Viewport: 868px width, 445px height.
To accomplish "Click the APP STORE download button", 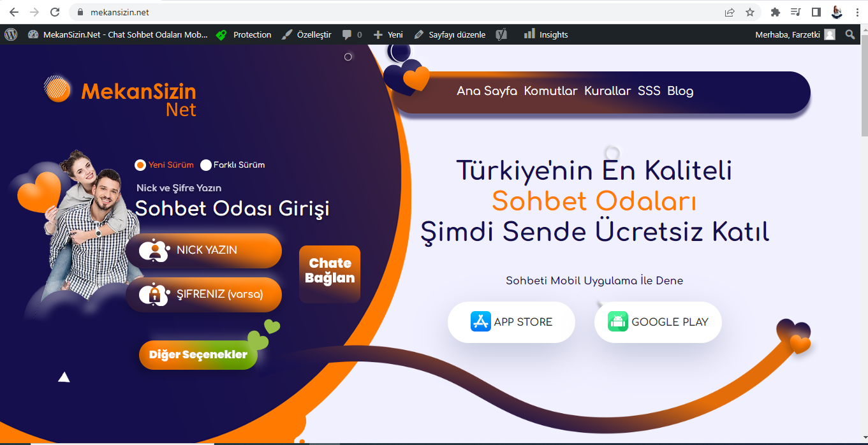I will 511,322.
